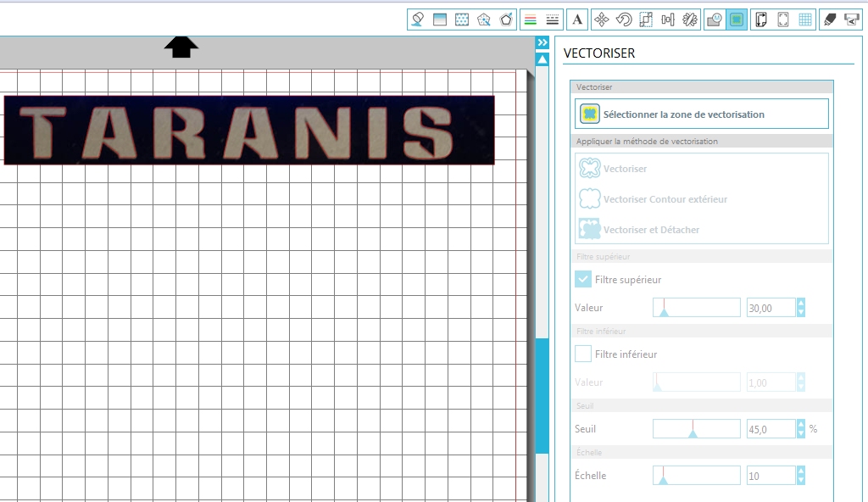Uncheck the Filtre supérieur checkbox
Image resolution: width=868 pixels, height=502 pixels.
(583, 279)
